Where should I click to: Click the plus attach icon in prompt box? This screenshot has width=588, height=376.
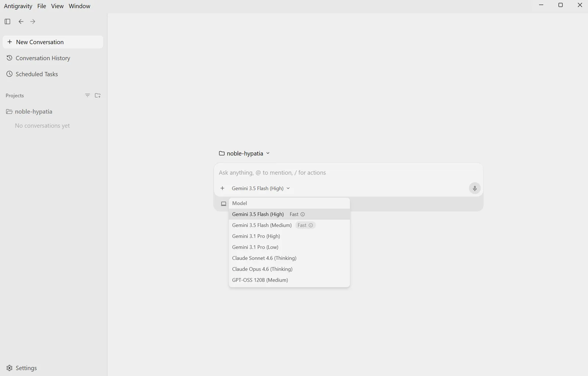point(222,188)
